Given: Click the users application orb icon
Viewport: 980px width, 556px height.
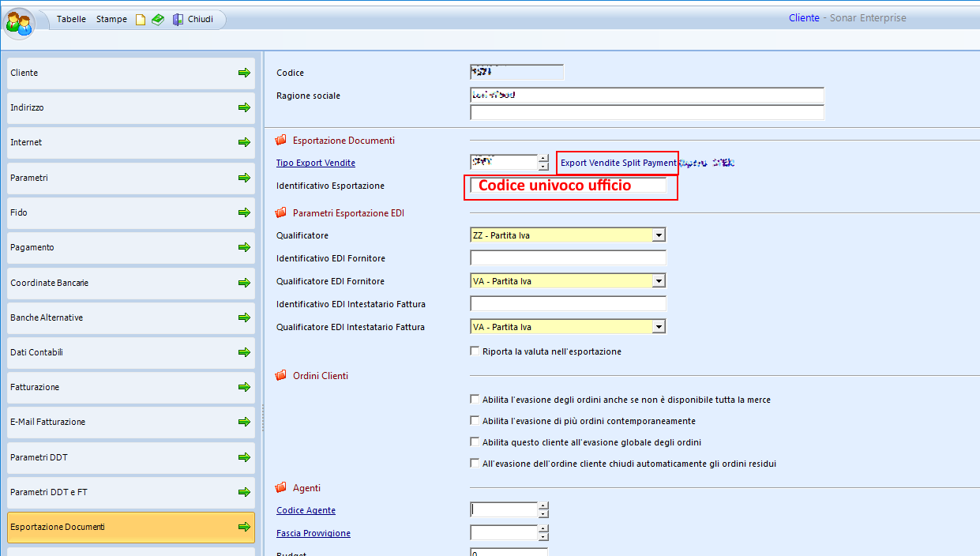Looking at the screenshot, I should coord(19,23).
